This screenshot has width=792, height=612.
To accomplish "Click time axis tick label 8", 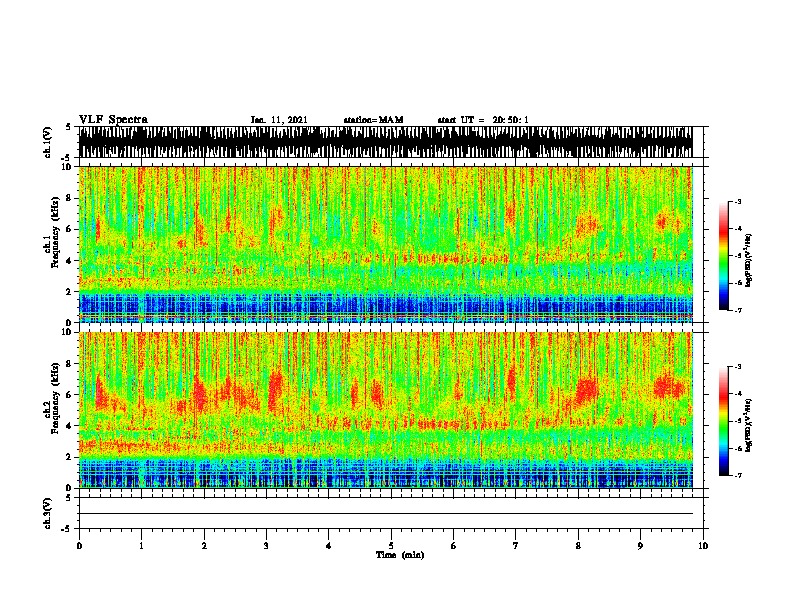I will coord(578,546).
